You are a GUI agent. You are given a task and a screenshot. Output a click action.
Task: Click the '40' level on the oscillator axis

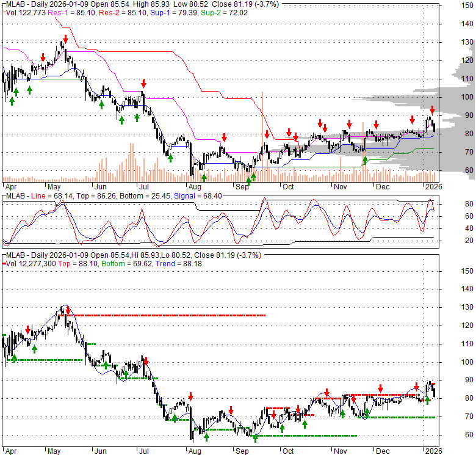pyautogui.click(x=469, y=228)
